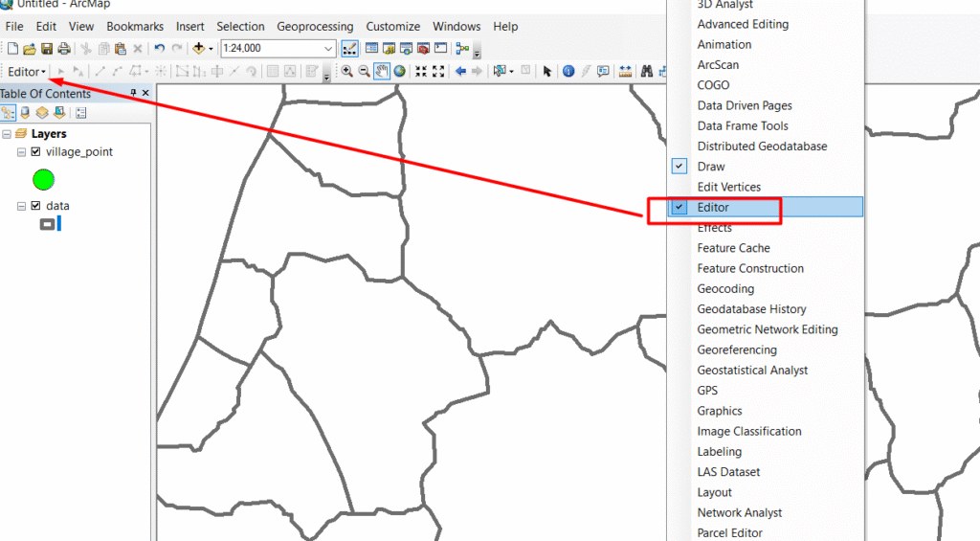This screenshot has height=541, width=980.
Task: Open Add Data dropdown arrow
Action: click(x=211, y=48)
